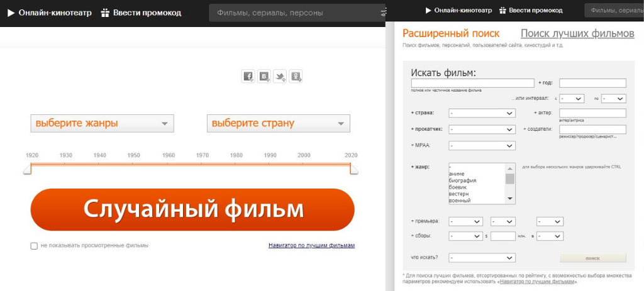
Task: Open Онлайн-кинотеатр on the random film page header
Action: (55, 13)
